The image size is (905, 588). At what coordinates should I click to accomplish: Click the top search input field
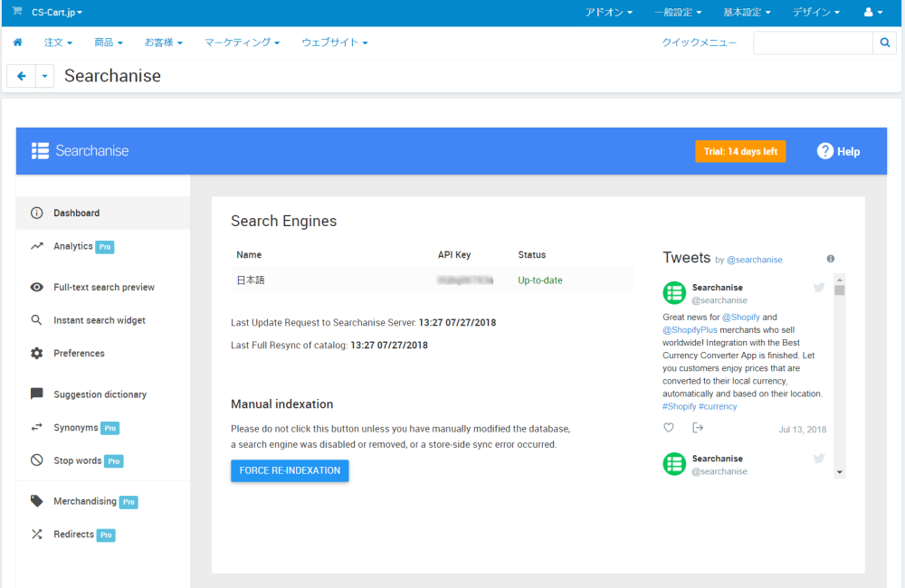tap(813, 43)
